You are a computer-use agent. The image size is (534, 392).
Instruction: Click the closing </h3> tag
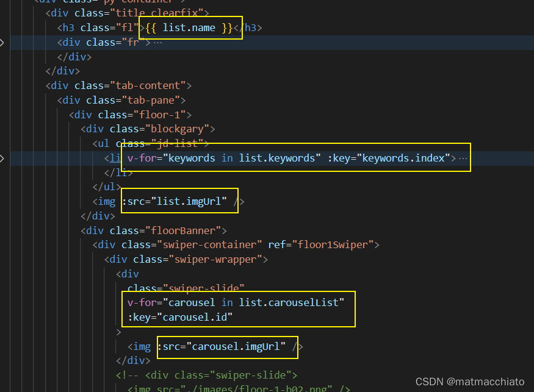point(248,27)
